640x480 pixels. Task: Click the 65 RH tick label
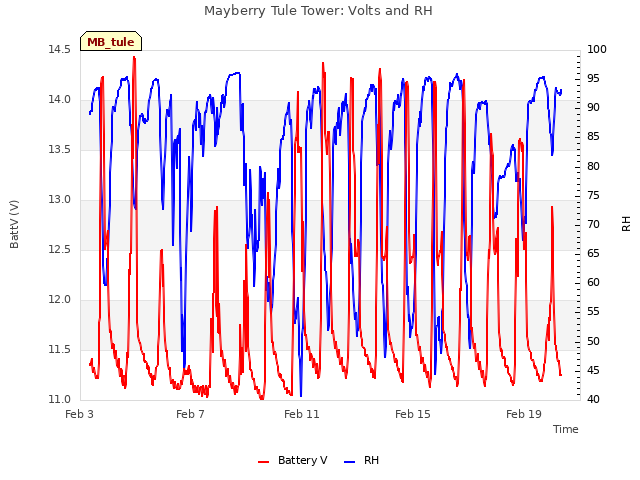(593, 253)
